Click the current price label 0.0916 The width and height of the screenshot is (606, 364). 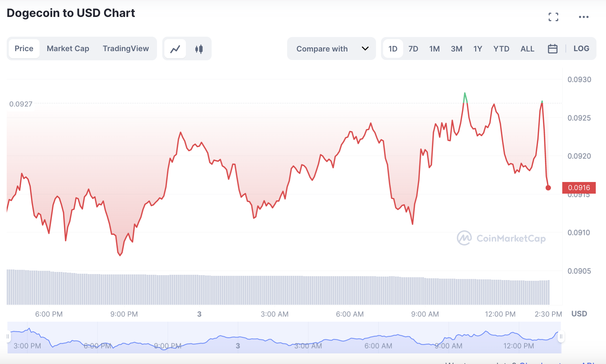tap(579, 188)
